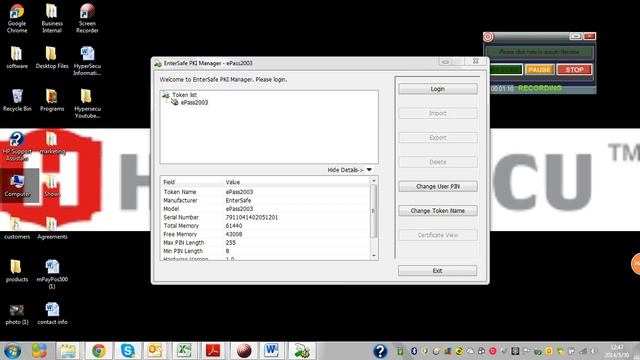The image size is (640, 360).
Task: Open File Explorer from the taskbar
Action: tap(68, 351)
